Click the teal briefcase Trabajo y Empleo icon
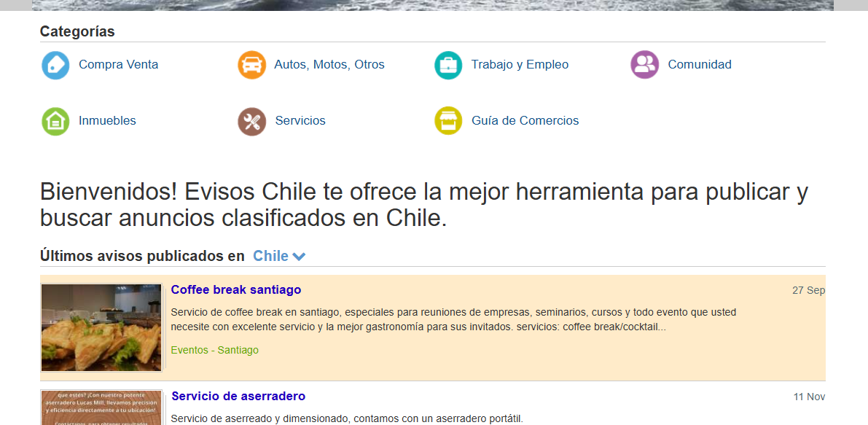The image size is (868, 425). (448, 65)
